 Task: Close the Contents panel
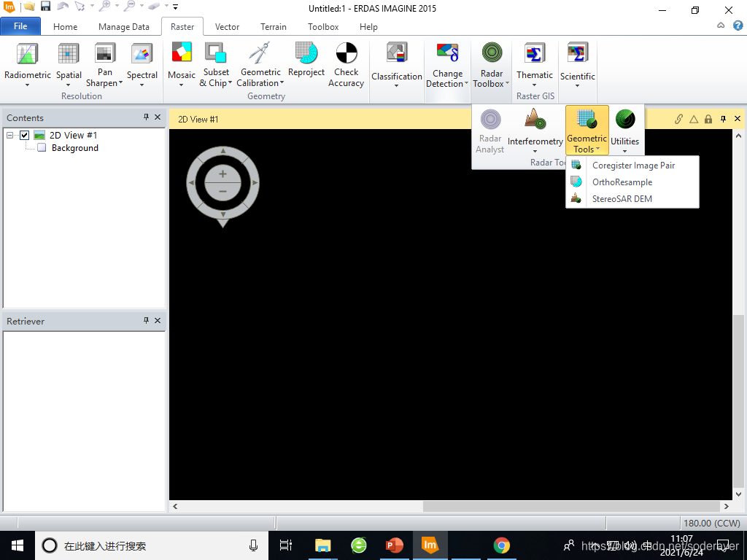(x=158, y=117)
